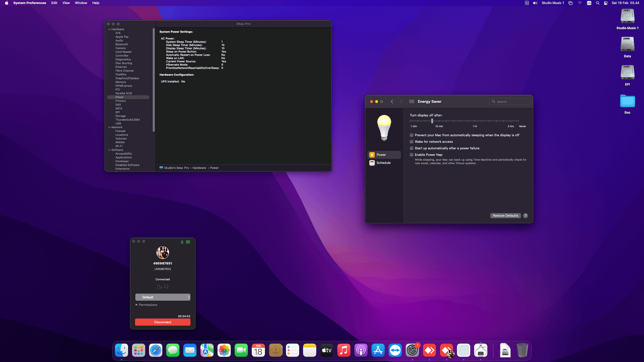Image resolution: width=644 pixels, height=362 pixels.
Task: Launch Safari from the Dock
Action: 156,351
